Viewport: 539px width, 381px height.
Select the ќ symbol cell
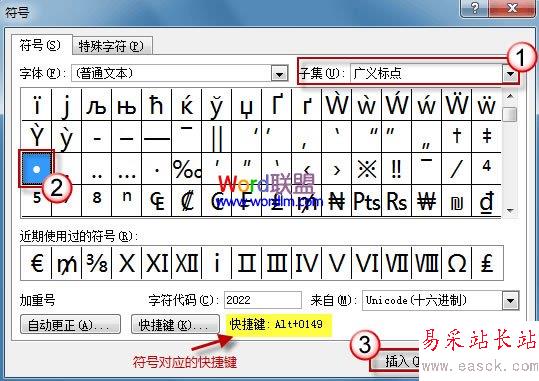point(186,105)
